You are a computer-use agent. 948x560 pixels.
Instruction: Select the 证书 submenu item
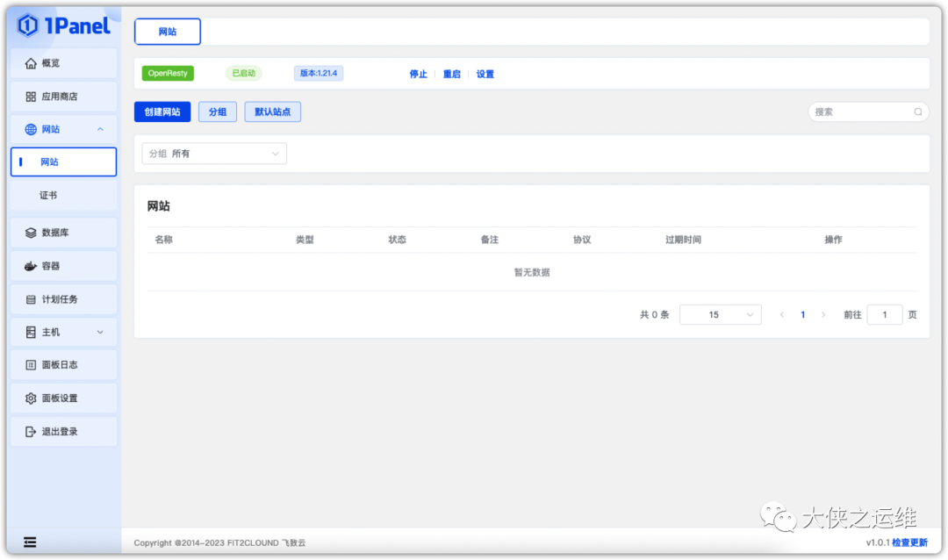click(63, 196)
